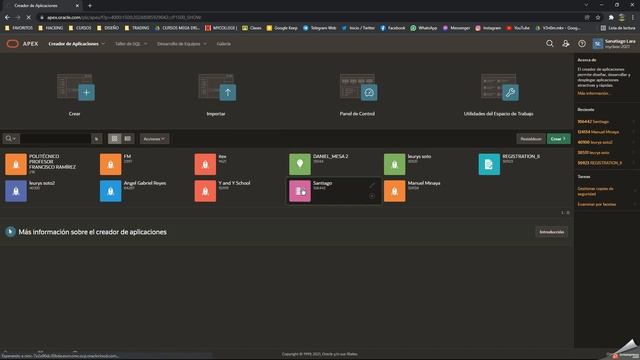Open the Santiago application icon
The width and height of the screenshot is (640, 360).
(x=300, y=191)
